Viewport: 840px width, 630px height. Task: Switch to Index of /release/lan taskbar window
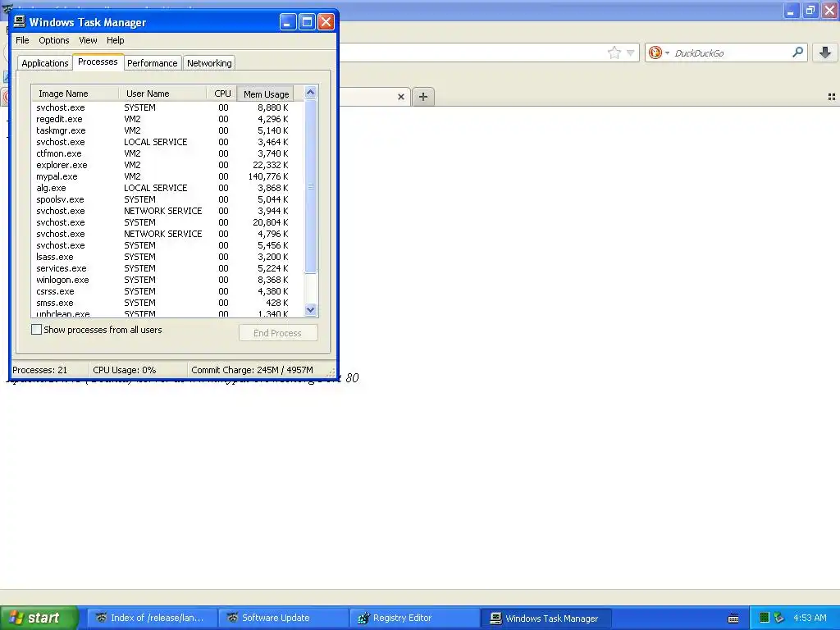click(x=152, y=618)
